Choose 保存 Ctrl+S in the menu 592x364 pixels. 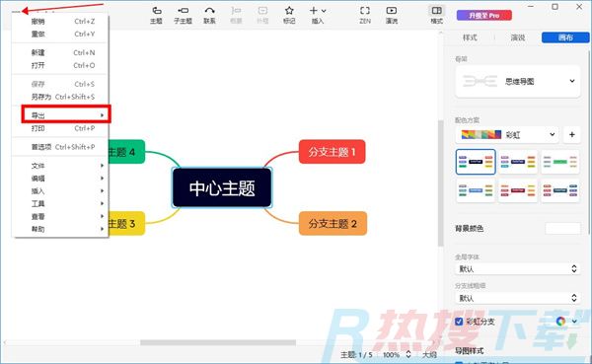60,84
